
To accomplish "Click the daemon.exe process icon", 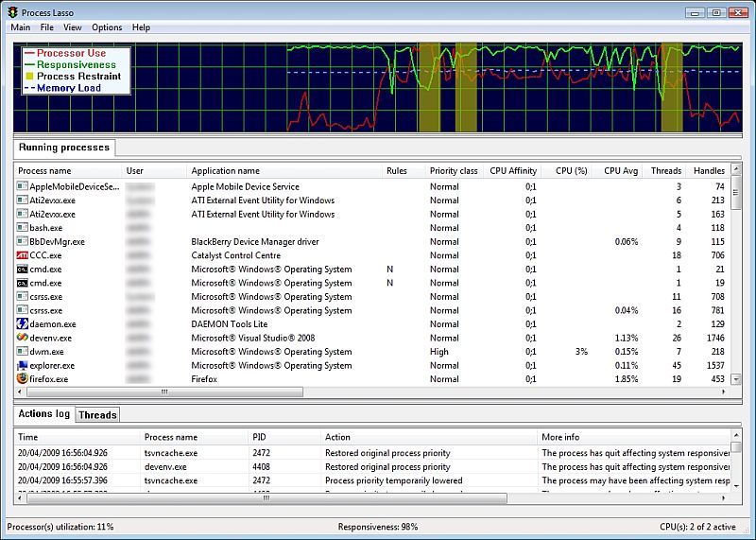I will [x=23, y=324].
